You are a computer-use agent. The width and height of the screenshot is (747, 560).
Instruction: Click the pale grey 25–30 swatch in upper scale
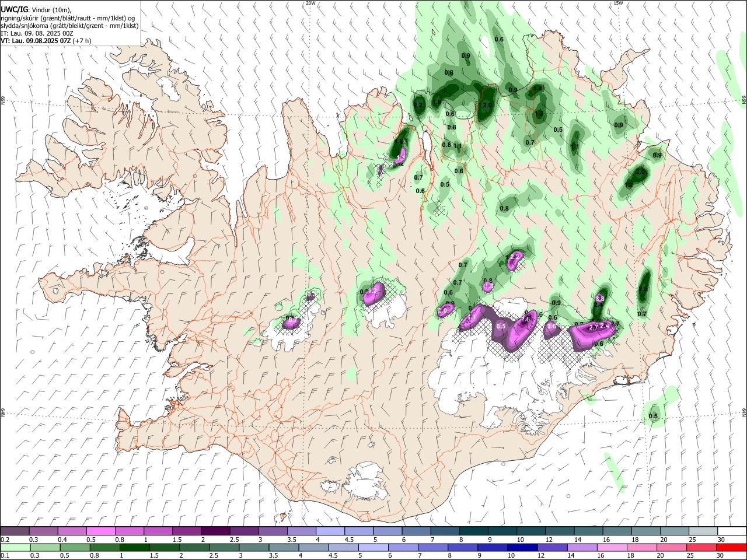click(x=703, y=531)
